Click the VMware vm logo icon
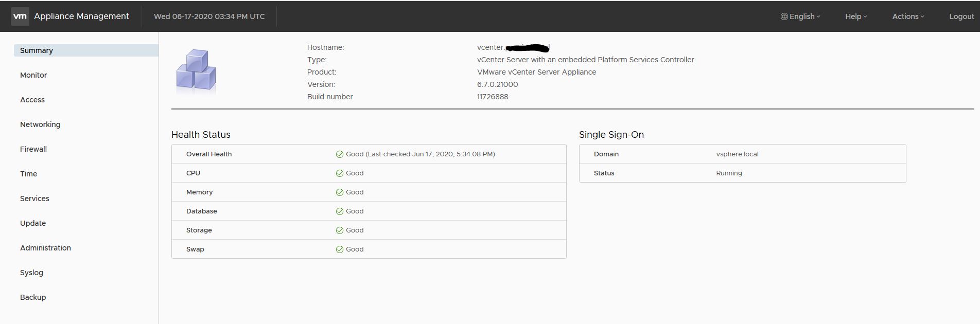Image resolution: width=980 pixels, height=324 pixels. pos(20,16)
